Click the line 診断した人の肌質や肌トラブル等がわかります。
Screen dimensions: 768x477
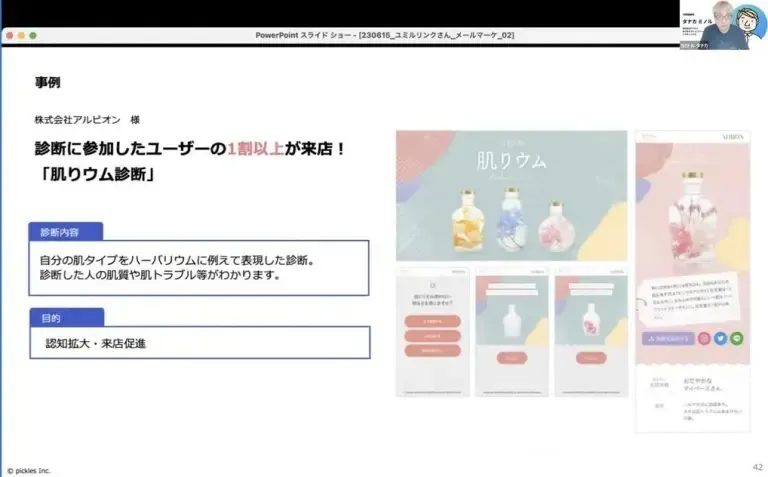[161, 275]
